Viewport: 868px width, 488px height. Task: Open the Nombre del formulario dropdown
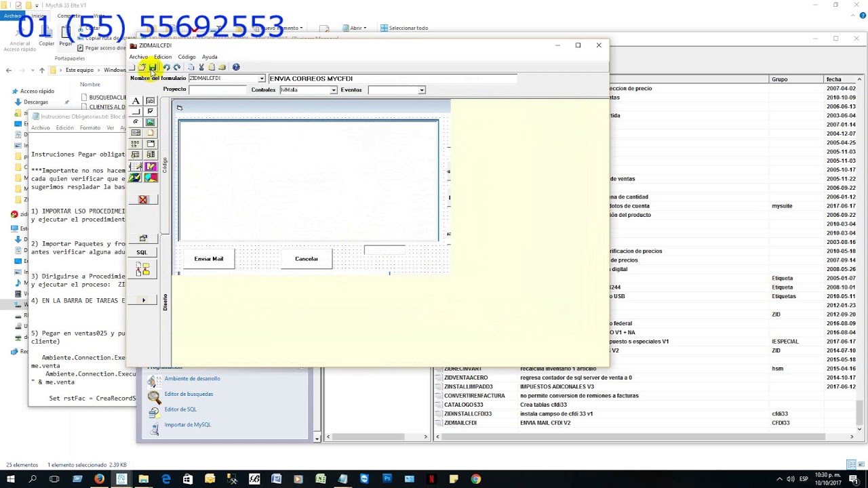pos(262,79)
